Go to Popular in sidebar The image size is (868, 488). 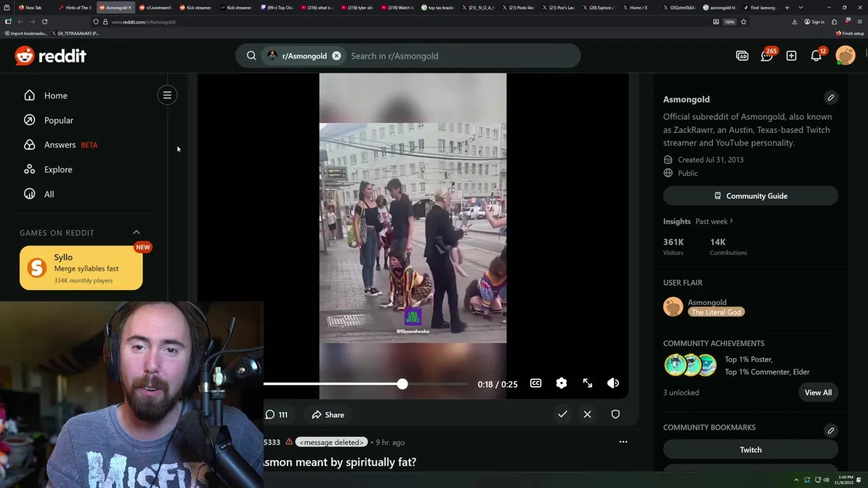(x=58, y=120)
